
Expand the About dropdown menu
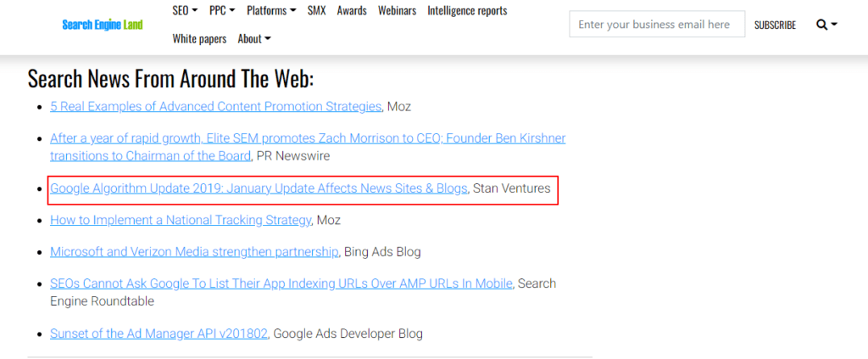[x=254, y=38]
